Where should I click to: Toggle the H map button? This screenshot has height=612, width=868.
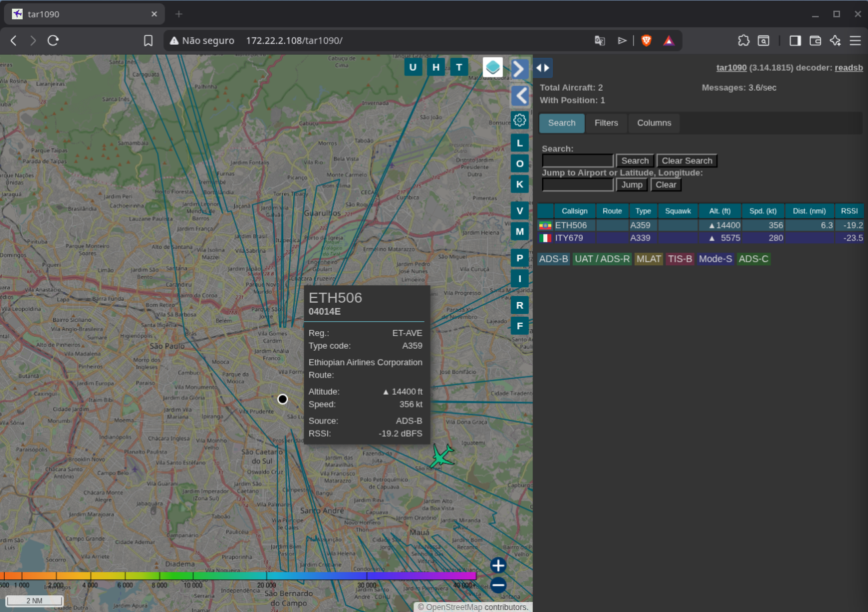(x=436, y=67)
